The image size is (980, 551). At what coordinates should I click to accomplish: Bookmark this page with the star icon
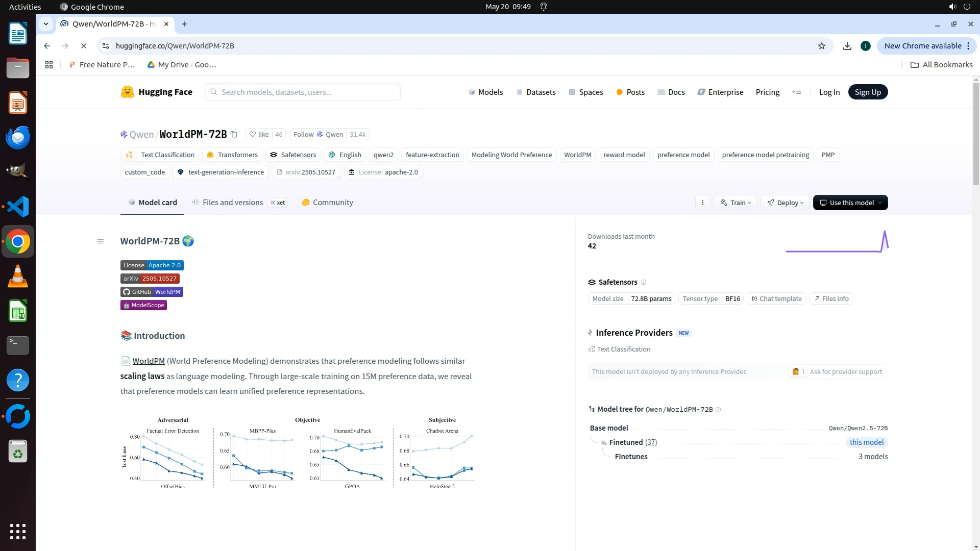[x=821, y=46]
